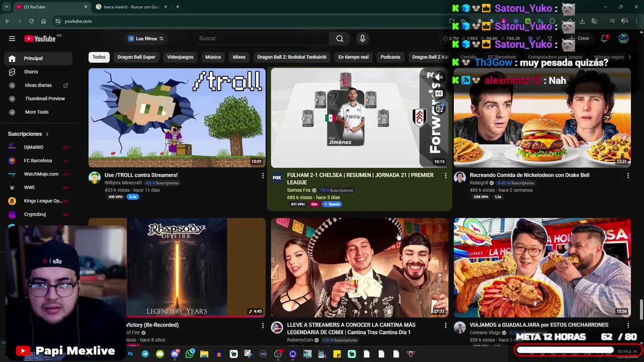
Task: Click the site info icon in the address bar
Action: click(x=58, y=21)
